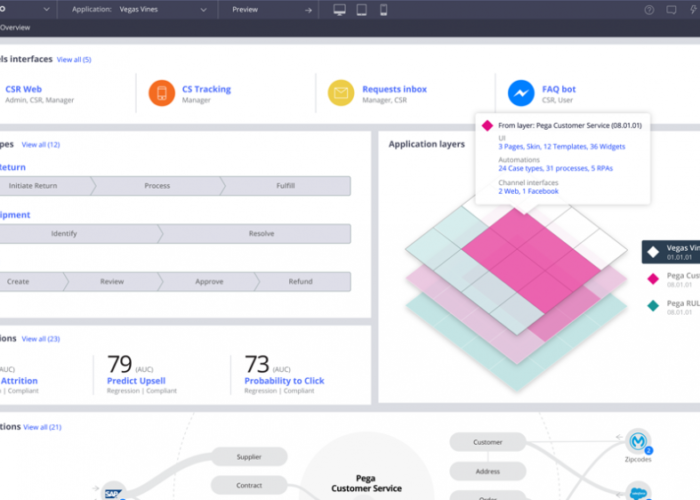
Task: Click the Pega Customer Service center node
Action: (366, 483)
